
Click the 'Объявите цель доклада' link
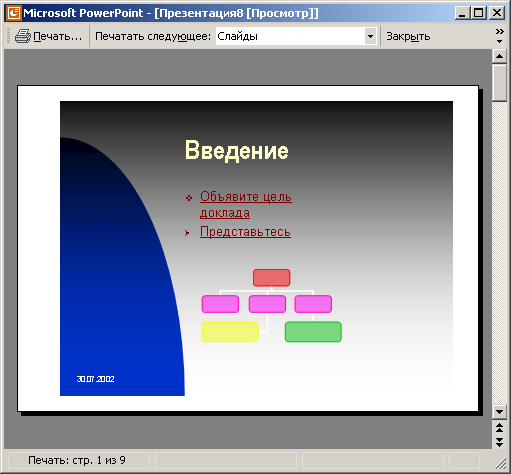tap(246, 204)
